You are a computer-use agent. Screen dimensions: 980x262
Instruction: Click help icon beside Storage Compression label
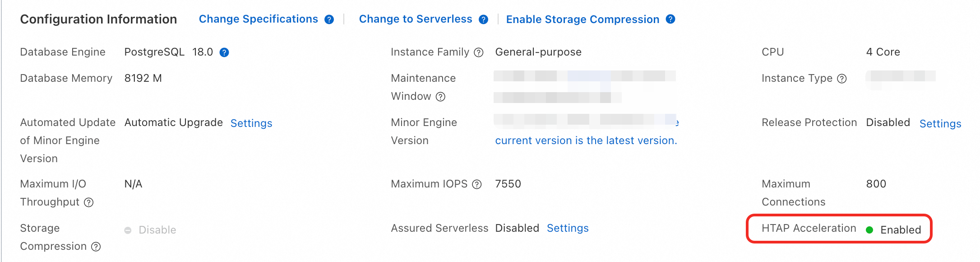[x=96, y=247]
